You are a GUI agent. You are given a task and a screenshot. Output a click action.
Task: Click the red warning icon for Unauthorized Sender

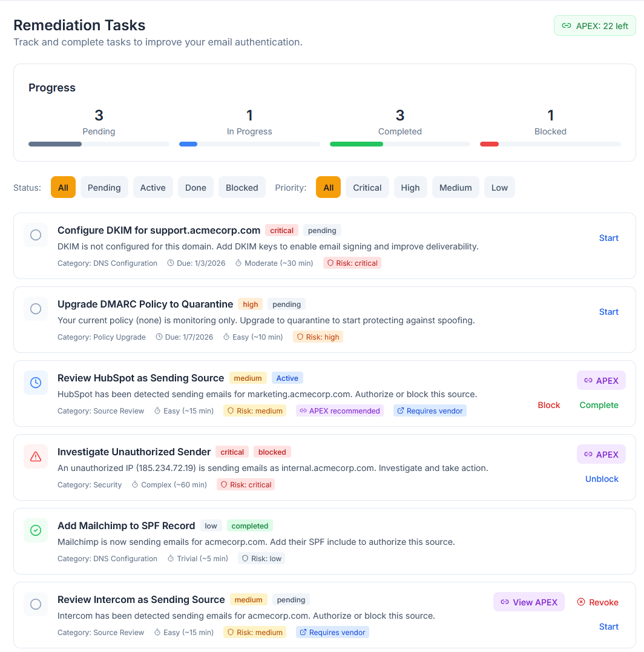pos(36,456)
